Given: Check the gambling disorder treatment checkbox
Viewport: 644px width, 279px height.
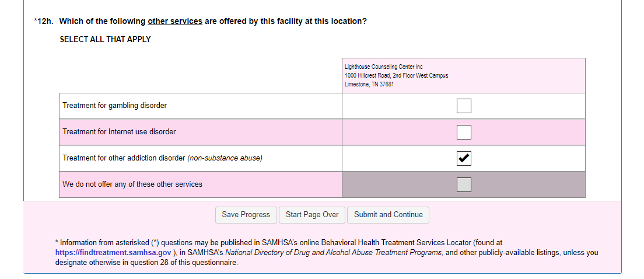Looking at the screenshot, I should (x=464, y=106).
